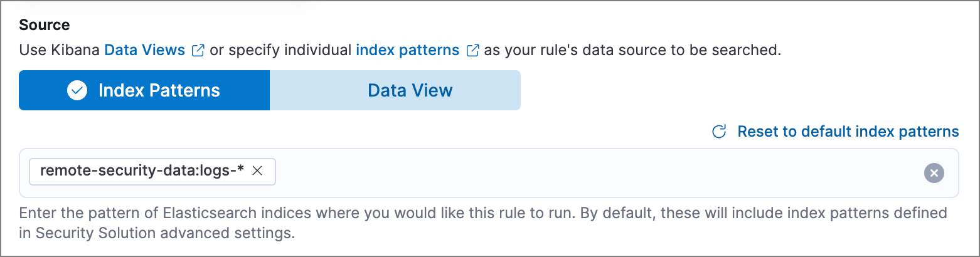Click Reset to default index patterns

click(x=848, y=132)
